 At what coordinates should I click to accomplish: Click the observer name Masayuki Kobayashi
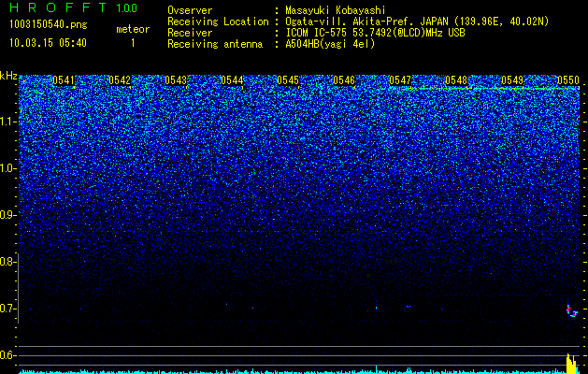(x=336, y=10)
